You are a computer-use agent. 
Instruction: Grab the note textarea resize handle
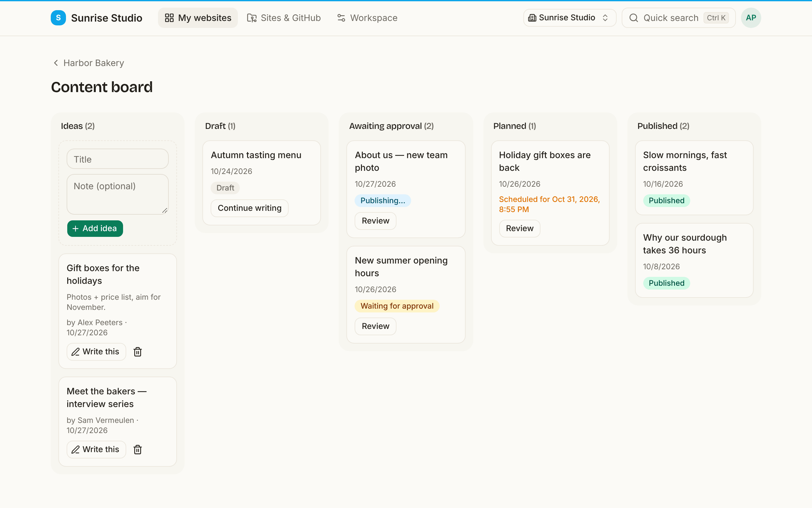(165, 211)
